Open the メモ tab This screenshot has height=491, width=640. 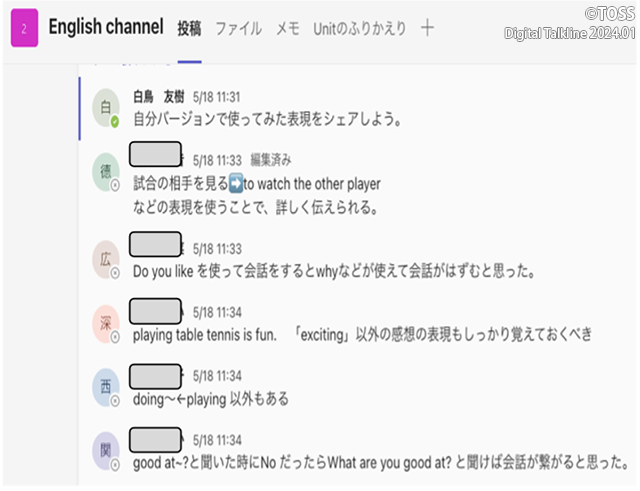288,28
